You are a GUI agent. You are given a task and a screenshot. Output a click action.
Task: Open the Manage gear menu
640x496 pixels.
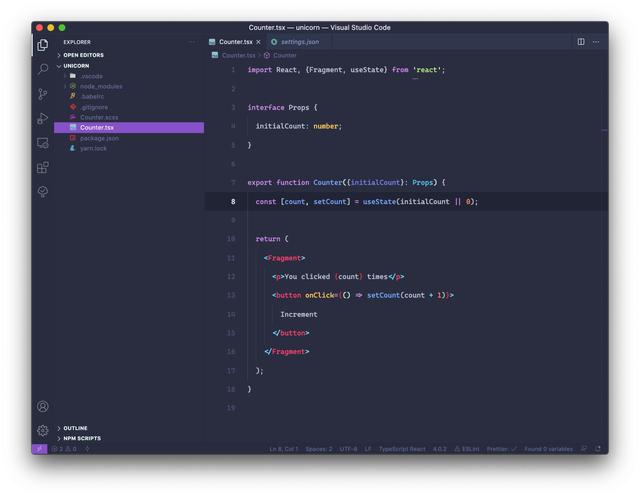point(42,430)
